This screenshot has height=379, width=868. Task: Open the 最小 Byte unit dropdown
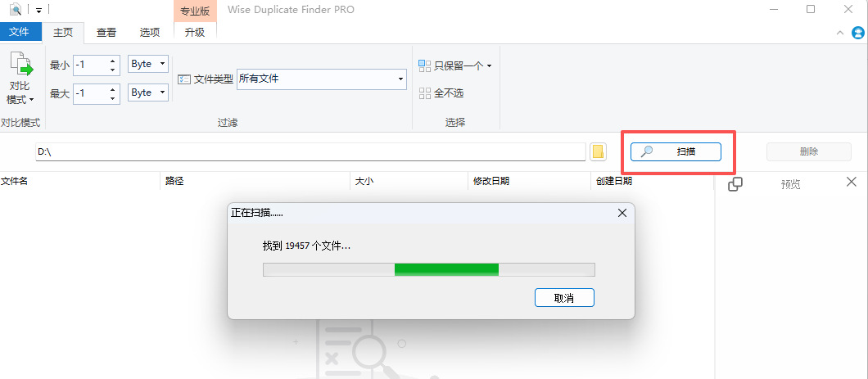(148, 64)
